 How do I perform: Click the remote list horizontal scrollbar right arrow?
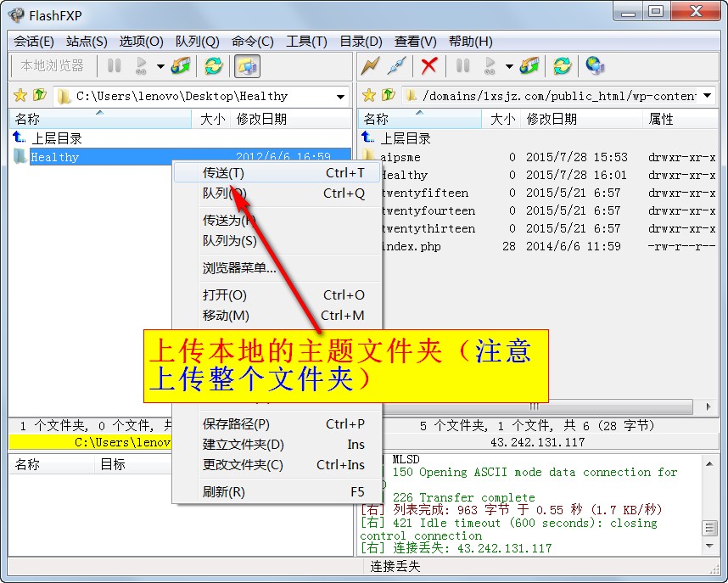(708, 406)
